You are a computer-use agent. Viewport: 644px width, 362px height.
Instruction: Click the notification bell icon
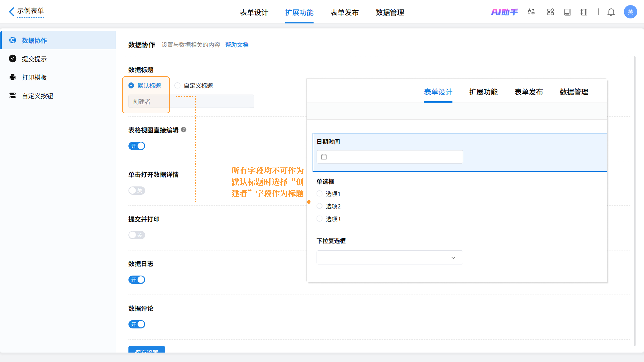(611, 12)
